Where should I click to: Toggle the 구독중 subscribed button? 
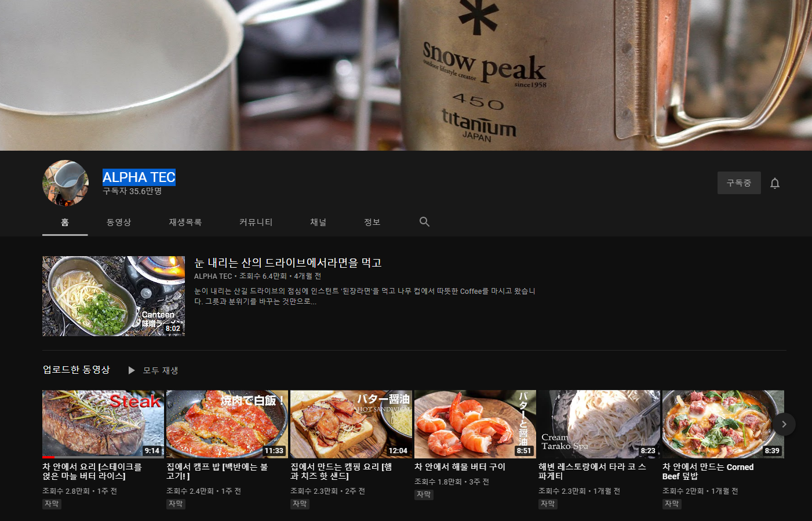coord(739,183)
